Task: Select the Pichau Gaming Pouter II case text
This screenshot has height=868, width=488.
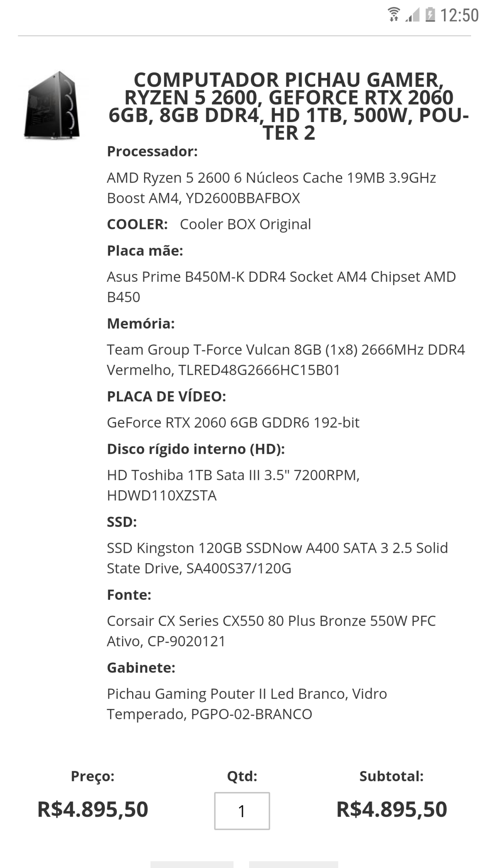Action: click(x=247, y=704)
